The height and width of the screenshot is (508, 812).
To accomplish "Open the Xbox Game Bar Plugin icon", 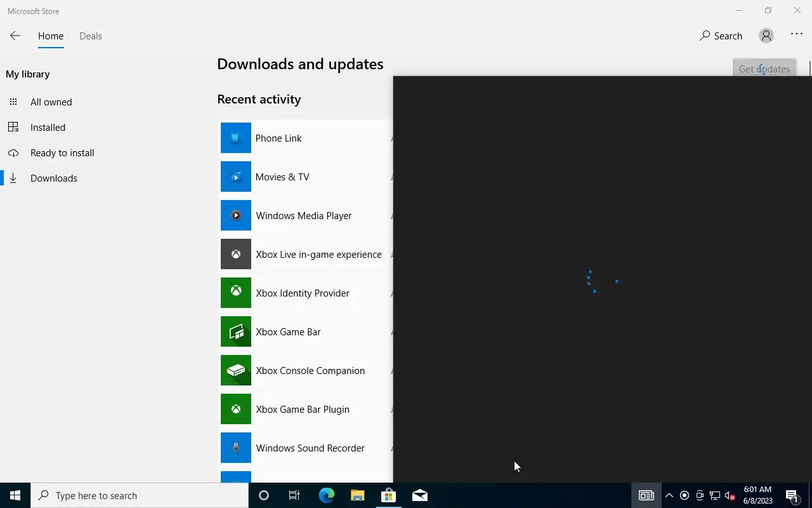I will pos(236,409).
